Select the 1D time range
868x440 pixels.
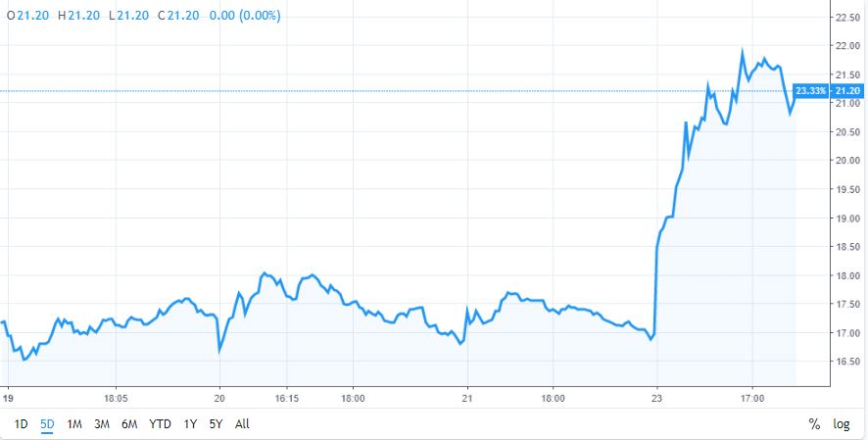tap(21, 424)
